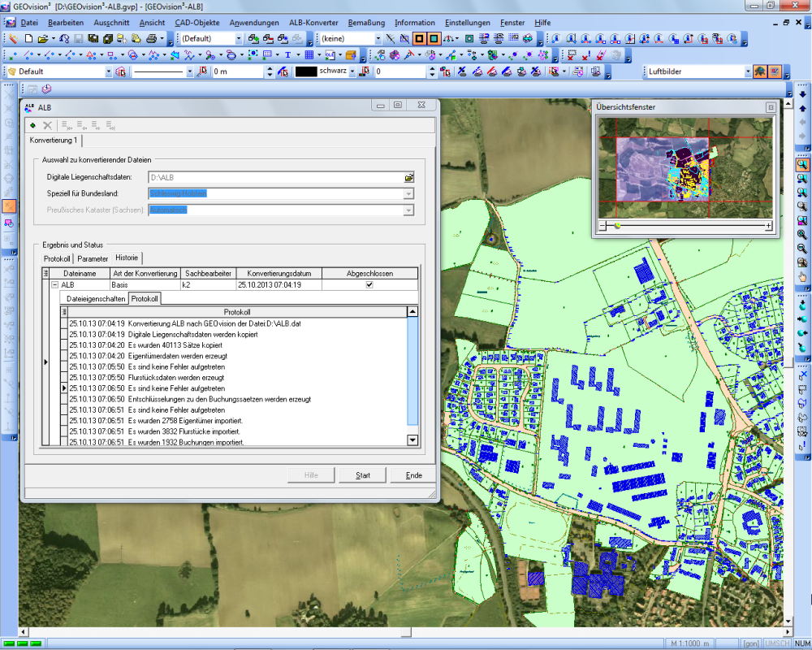The height and width of the screenshot is (650, 812).
Task: Open the (keine) dropdown
Action: 378,38
